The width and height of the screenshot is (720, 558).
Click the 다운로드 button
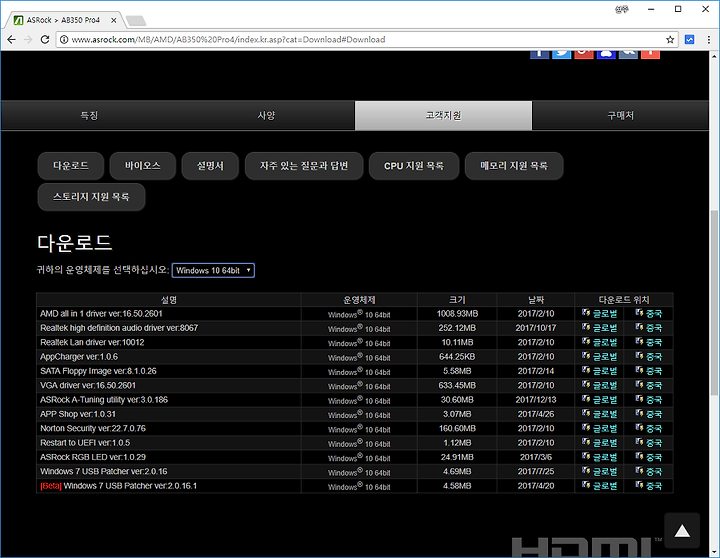pyautogui.click(x=71, y=166)
